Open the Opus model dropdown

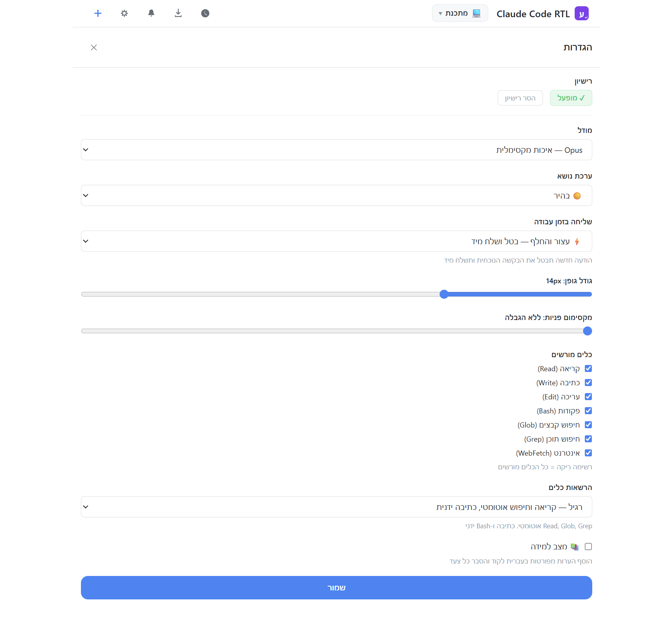337,150
